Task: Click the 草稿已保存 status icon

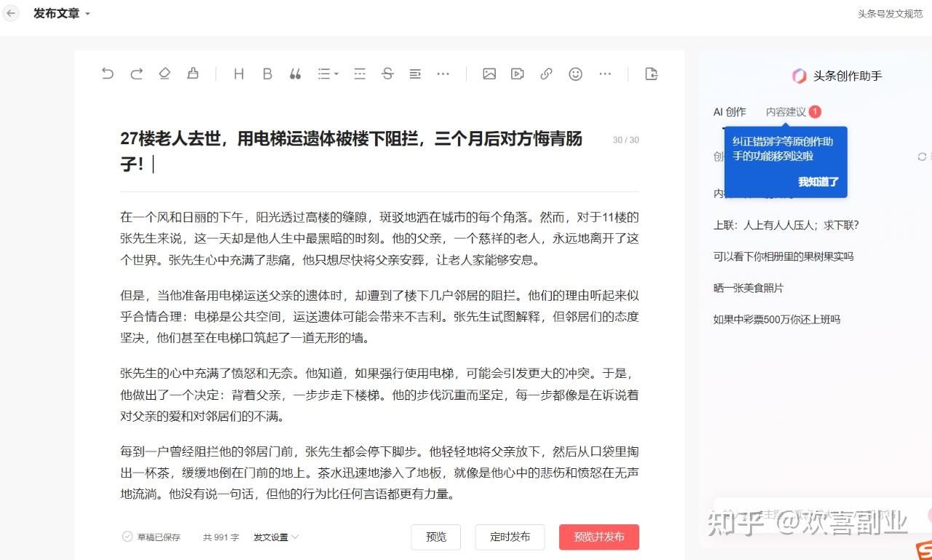Action: pyautogui.click(x=127, y=537)
